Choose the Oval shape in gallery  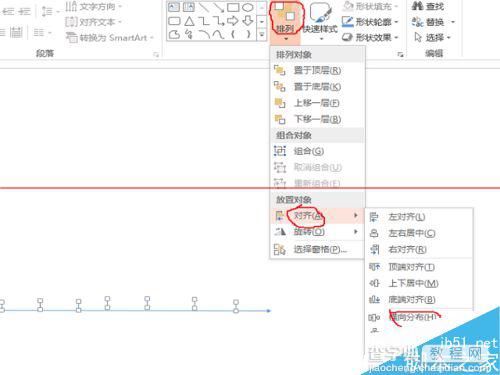click(x=248, y=7)
